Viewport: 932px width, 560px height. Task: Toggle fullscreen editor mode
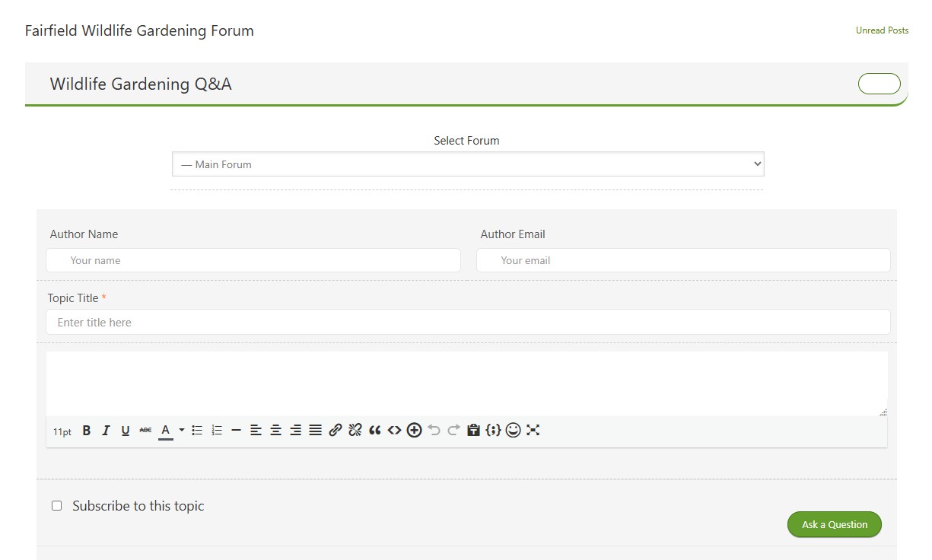[533, 431]
